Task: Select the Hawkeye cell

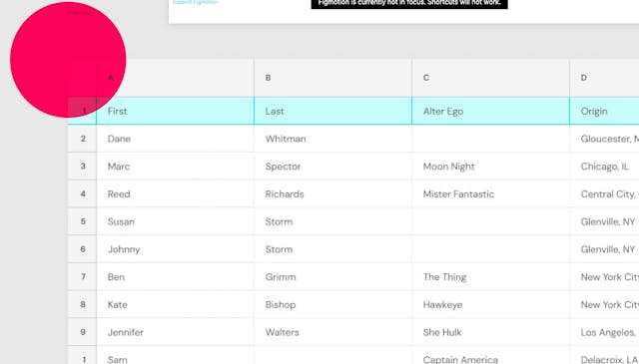Action: 490,304
